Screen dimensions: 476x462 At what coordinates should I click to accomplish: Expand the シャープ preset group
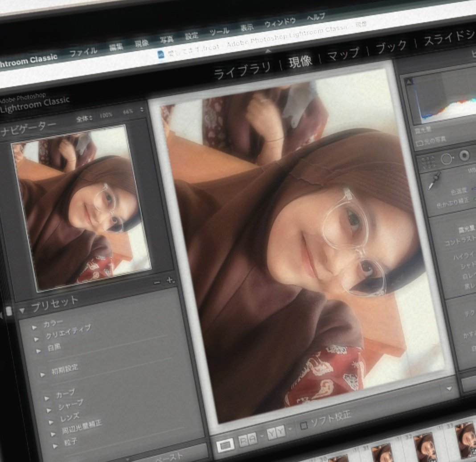49,410
